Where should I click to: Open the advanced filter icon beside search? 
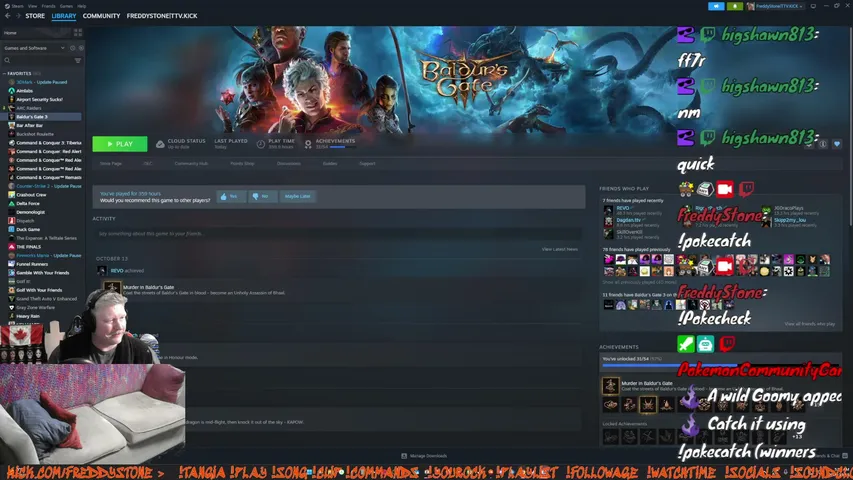click(x=78, y=60)
